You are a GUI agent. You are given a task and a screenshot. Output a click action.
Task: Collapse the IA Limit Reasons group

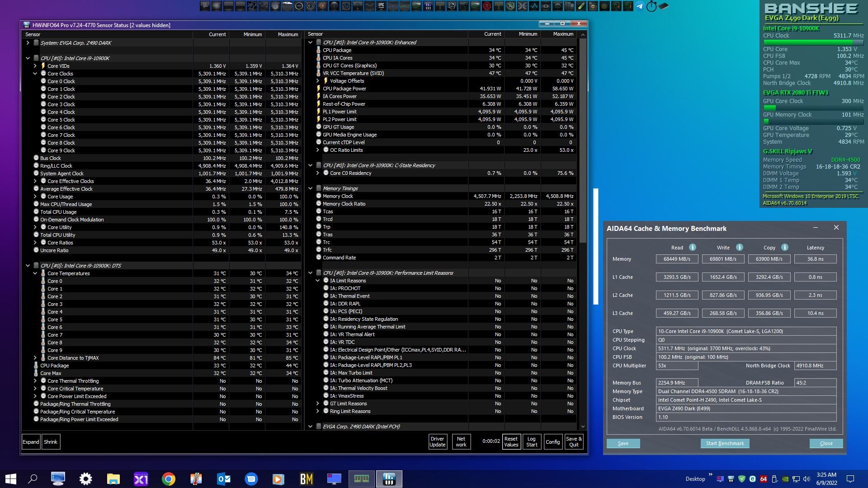coord(317,281)
